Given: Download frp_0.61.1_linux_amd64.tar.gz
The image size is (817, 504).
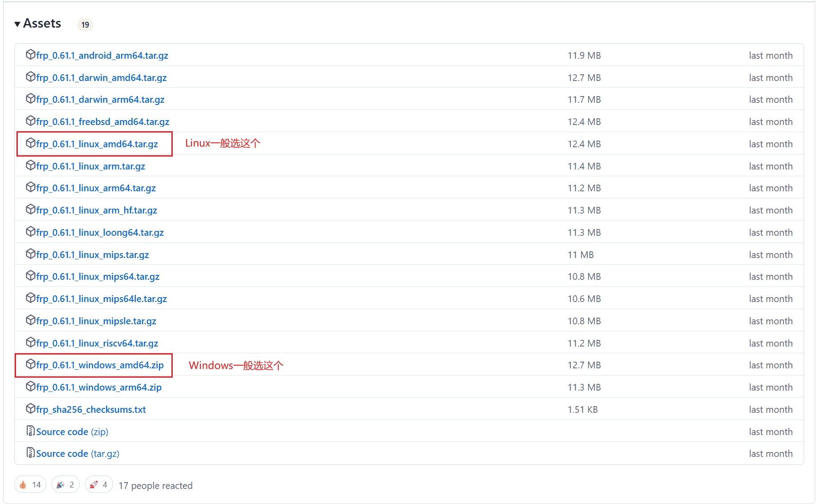Looking at the screenshot, I should [97, 144].
